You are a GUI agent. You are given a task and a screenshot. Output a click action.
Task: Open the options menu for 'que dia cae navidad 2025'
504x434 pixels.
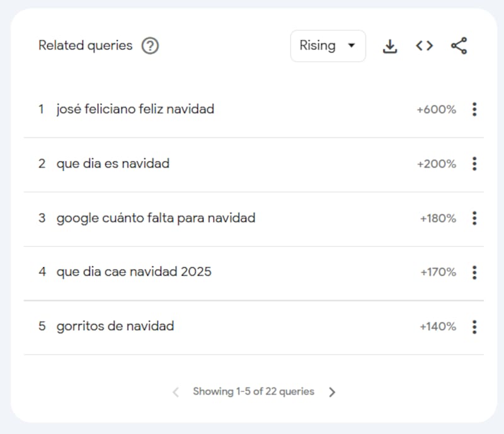pyautogui.click(x=474, y=273)
